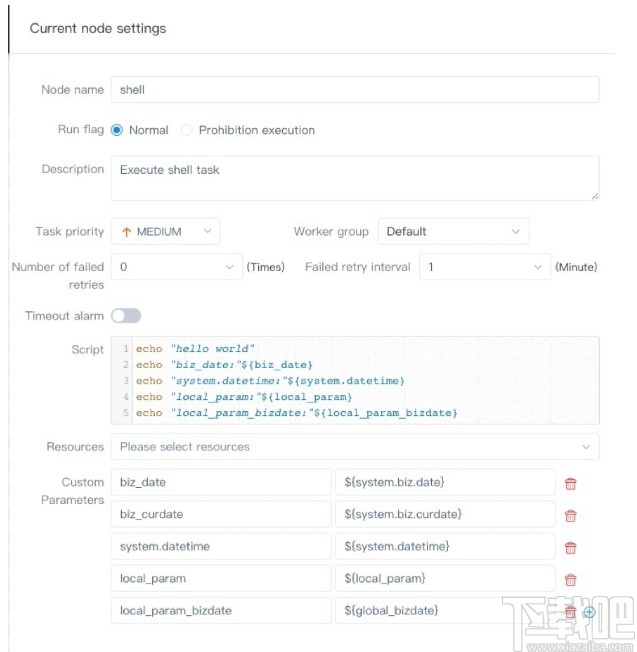Edit the biz_curdate parameter name field
This screenshot has height=652, width=637.
pos(221,514)
